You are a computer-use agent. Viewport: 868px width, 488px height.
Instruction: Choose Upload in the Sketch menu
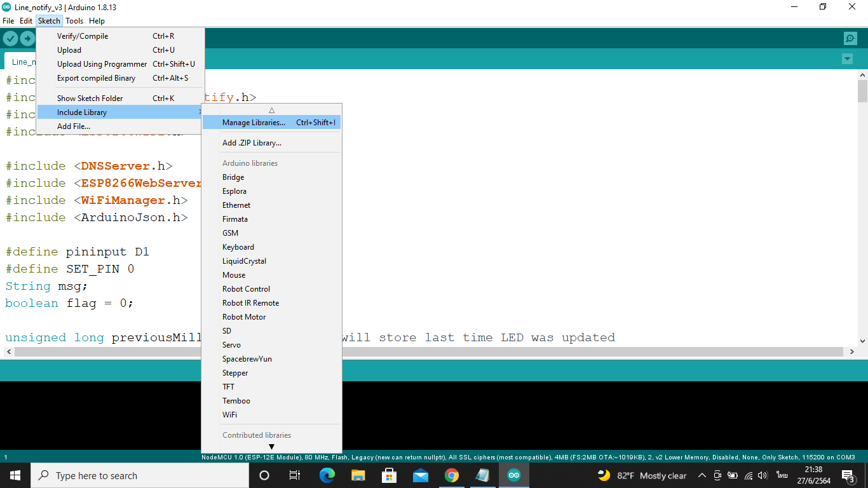point(120,50)
